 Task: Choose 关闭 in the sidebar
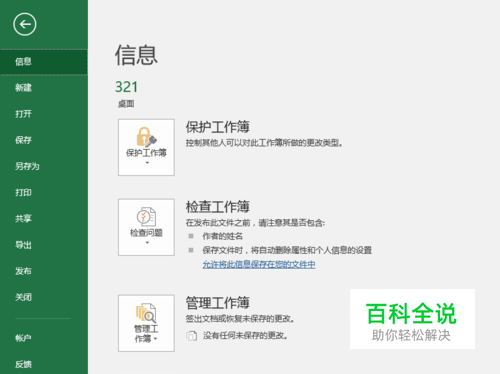[44, 297]
